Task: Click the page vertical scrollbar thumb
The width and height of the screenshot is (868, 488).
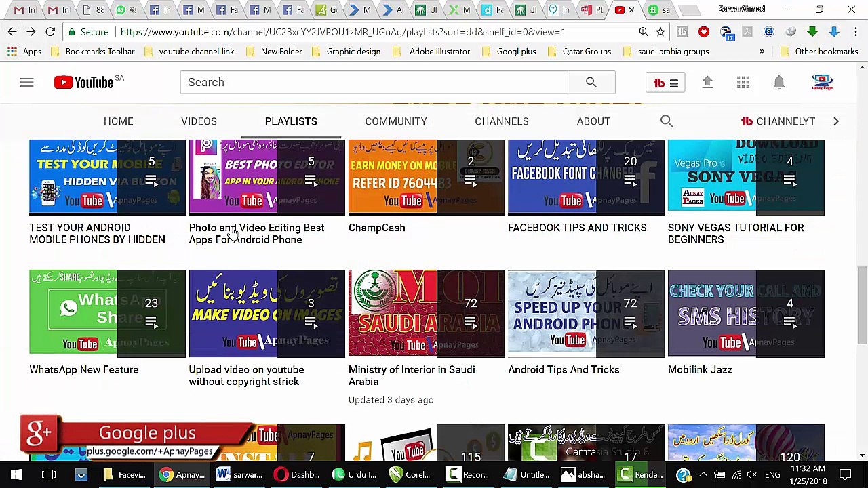Action: tap(862, 305)
